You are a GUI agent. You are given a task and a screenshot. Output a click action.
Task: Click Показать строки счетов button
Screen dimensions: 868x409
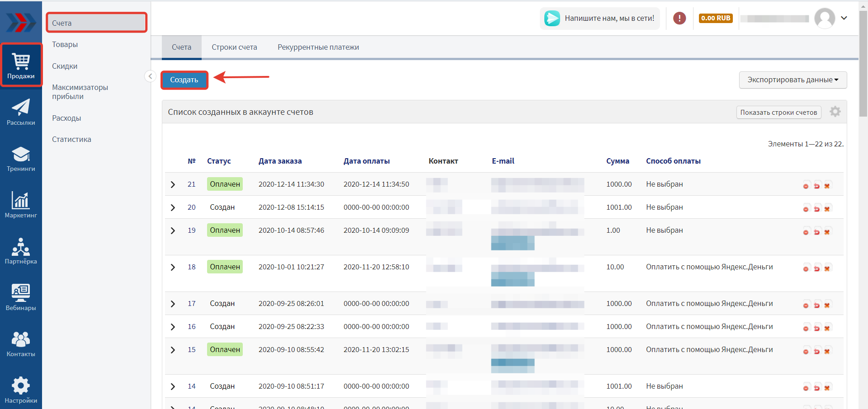[x=778, y=112]
